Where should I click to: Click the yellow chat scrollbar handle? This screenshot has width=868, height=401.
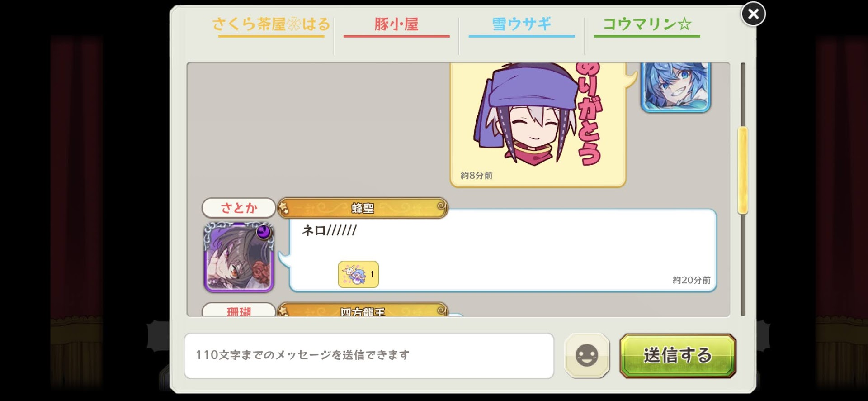[x=742, y=171]
